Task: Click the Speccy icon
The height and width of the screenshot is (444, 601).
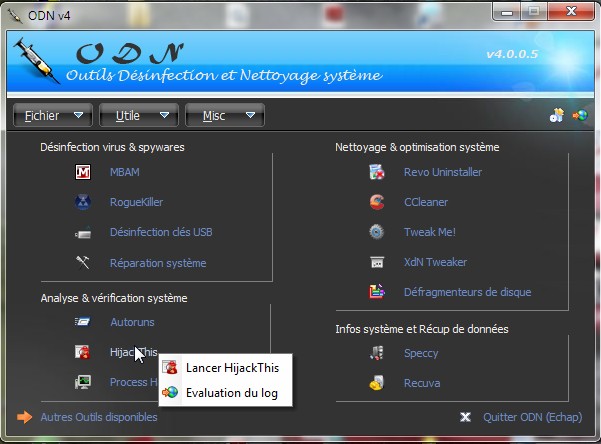Action: tap(377, 353)
